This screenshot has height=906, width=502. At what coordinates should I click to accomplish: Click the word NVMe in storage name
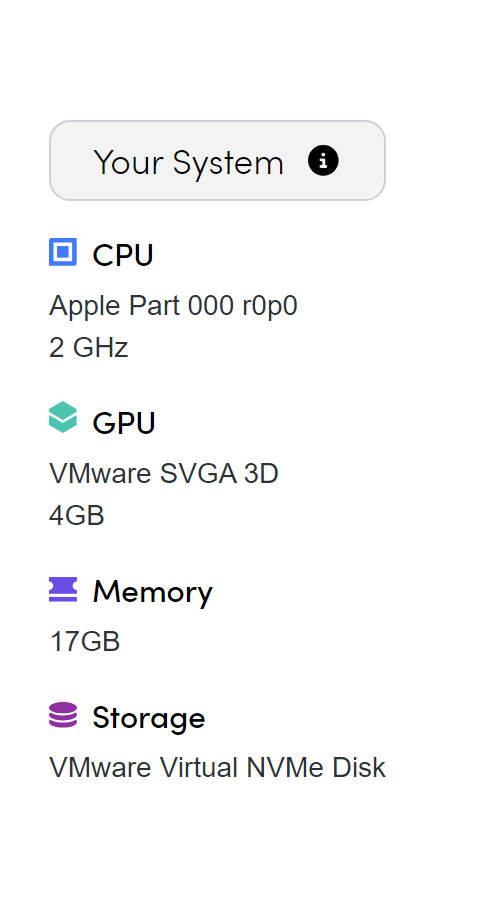coord(286,768)
